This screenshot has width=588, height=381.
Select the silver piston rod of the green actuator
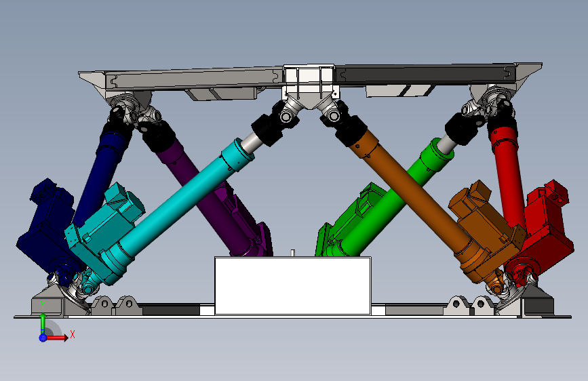(x=446, y=143)
